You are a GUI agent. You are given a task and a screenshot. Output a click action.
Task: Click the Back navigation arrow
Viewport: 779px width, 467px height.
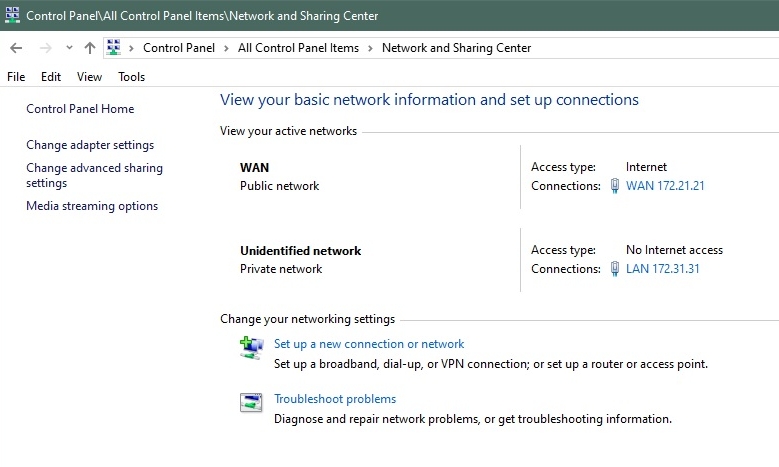coord(16,48)
